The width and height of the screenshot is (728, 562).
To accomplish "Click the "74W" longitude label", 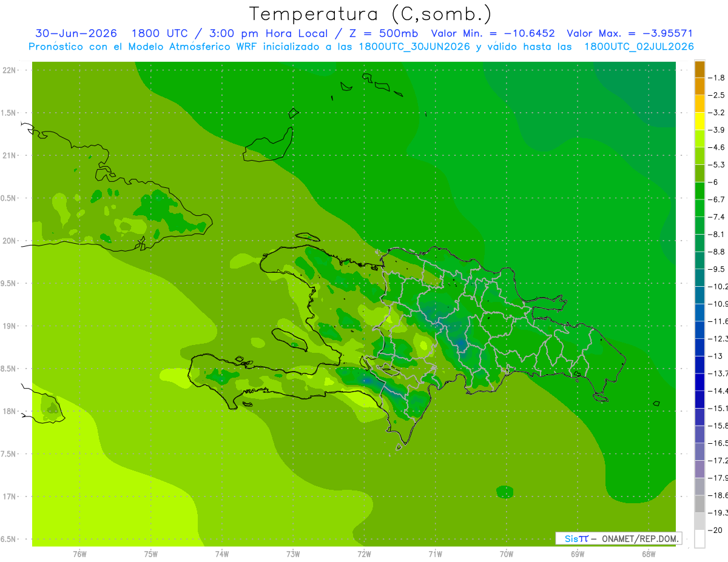I will click(222, 554).
